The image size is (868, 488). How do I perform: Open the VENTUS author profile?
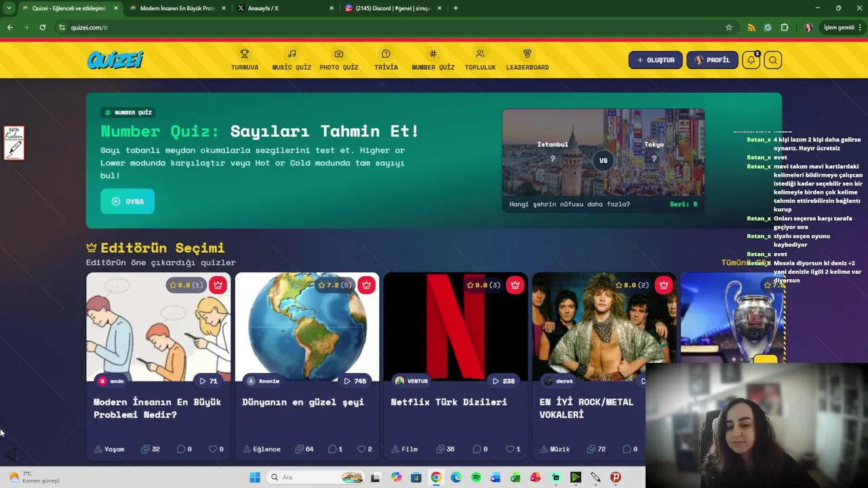(x=412, y=381)
